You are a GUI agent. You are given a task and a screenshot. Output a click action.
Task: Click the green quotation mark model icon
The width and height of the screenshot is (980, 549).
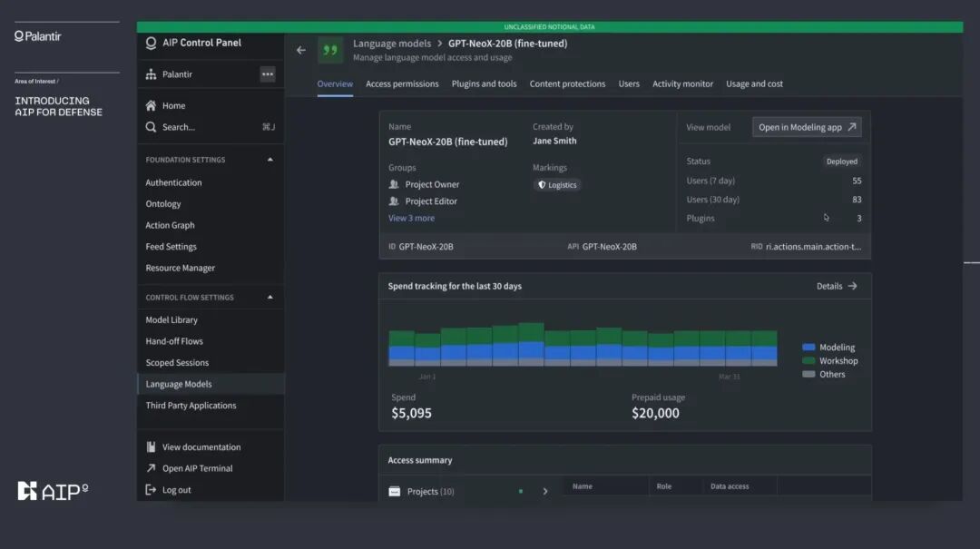click(330, 50)
